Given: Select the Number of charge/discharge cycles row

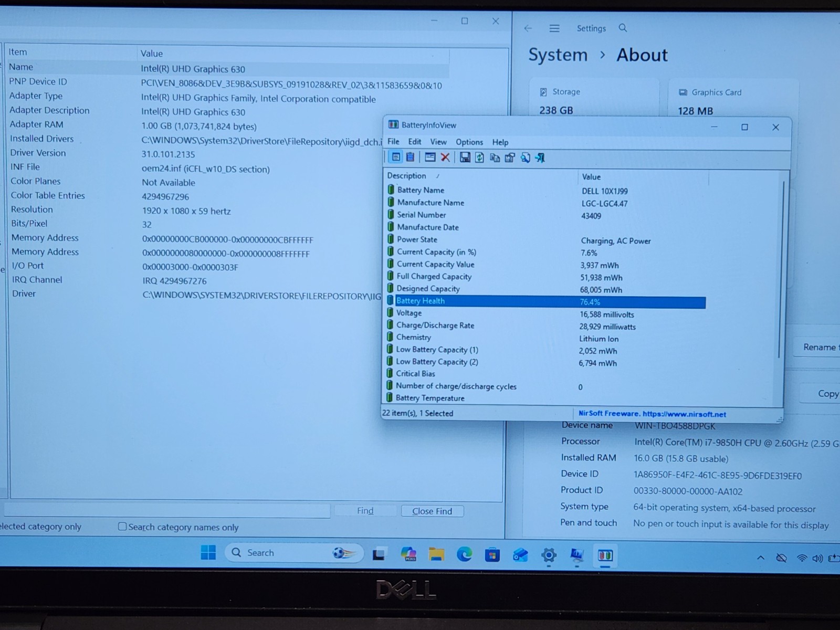Looking at the screenshot, I should (x=546, y=386).
